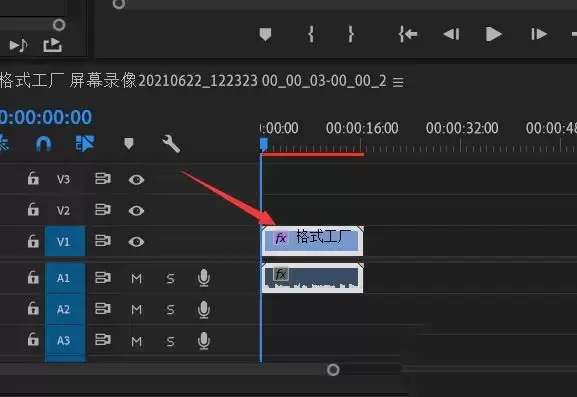The height and width of the screenshot is (397, 577).
Task: Step back one frame
Action: 452,34
